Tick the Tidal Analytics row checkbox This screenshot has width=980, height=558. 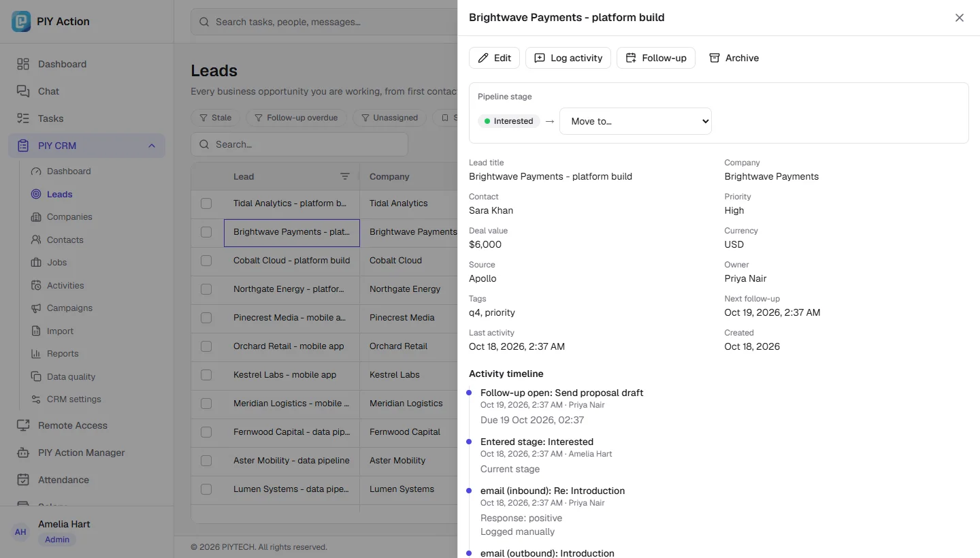click(206, 203)
